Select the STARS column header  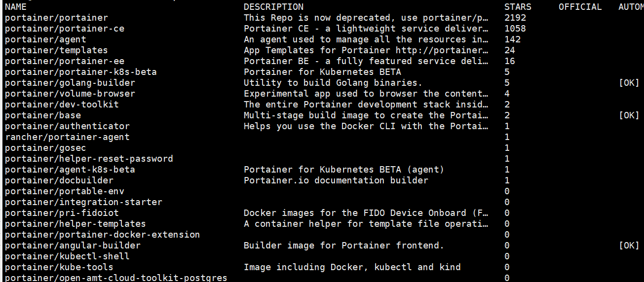click(x=518, y=7)
